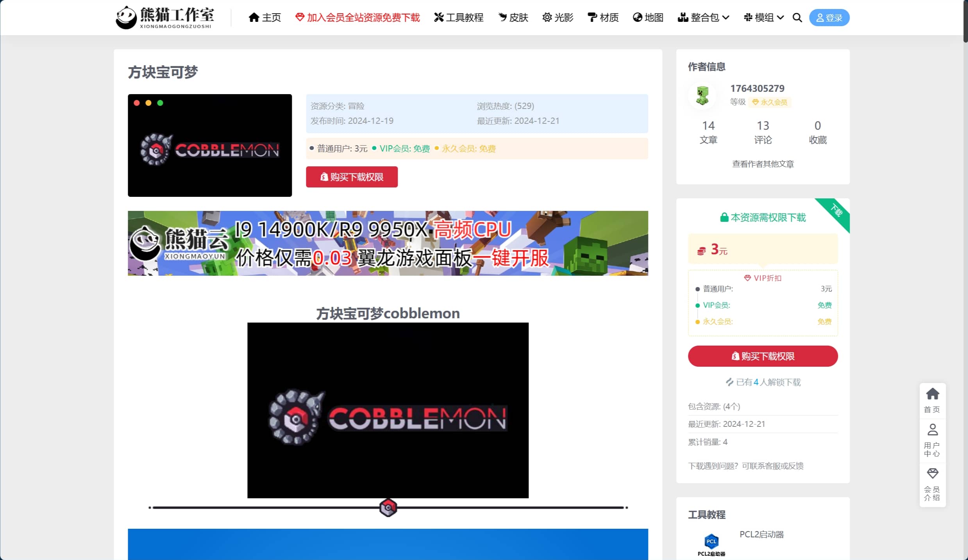Click the 资源分类: 冒险 category text

pyautogui.click(x=337, y=106)
